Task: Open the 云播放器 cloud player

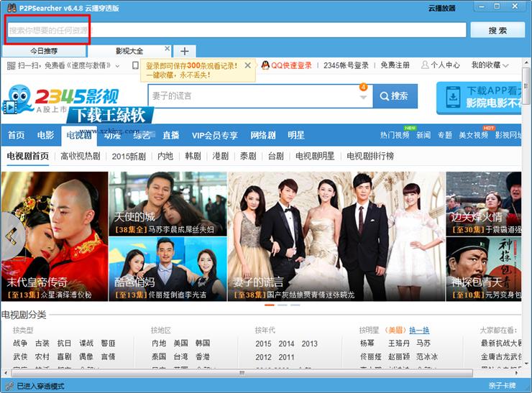Action: (x=441, y=8)
